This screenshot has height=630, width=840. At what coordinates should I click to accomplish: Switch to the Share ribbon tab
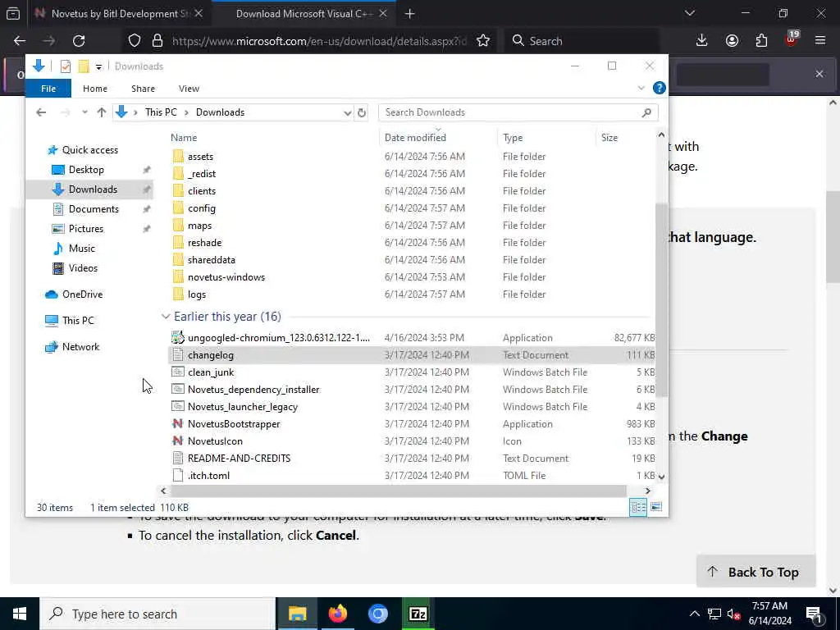point(143,89)
